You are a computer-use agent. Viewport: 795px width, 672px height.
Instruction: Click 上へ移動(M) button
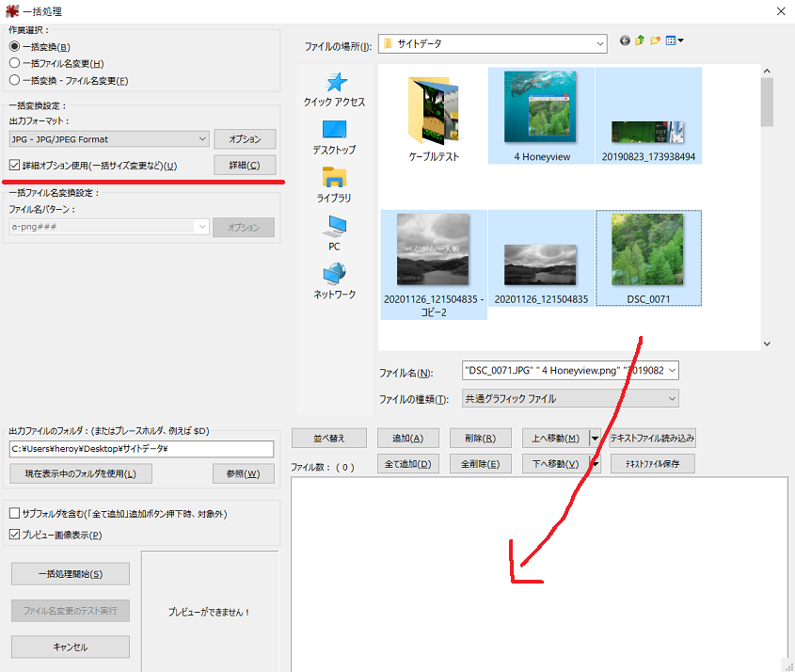pos(556,439)
